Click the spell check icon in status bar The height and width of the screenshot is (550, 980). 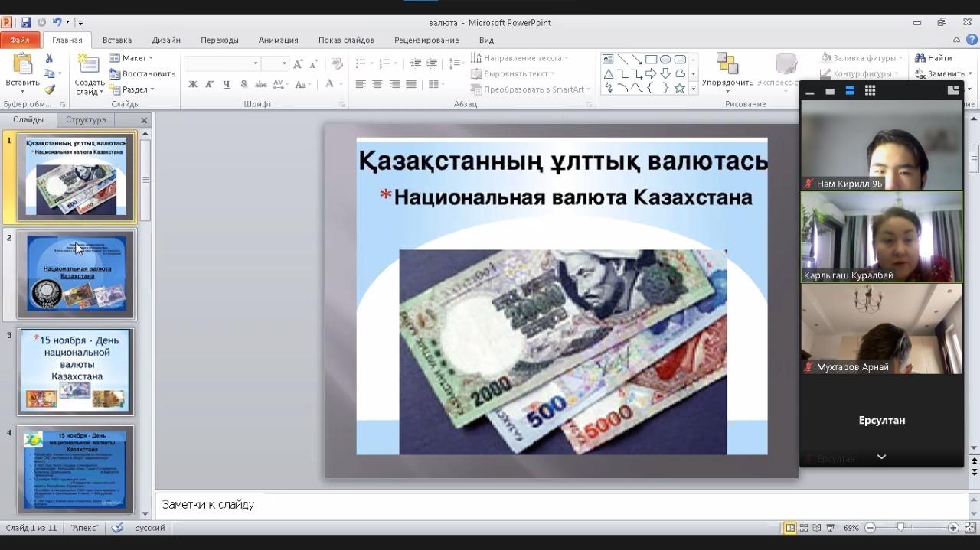click(117, 528)
